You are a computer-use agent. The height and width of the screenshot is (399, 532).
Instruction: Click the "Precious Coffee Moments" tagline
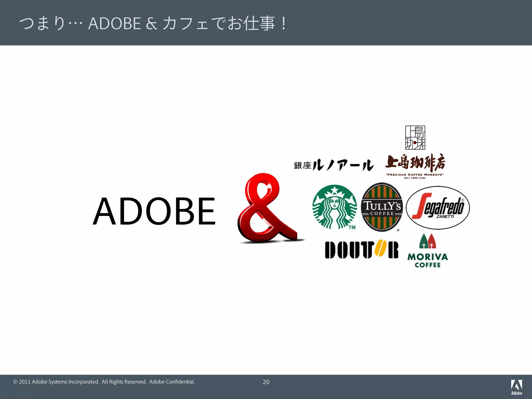click(415, 175)
